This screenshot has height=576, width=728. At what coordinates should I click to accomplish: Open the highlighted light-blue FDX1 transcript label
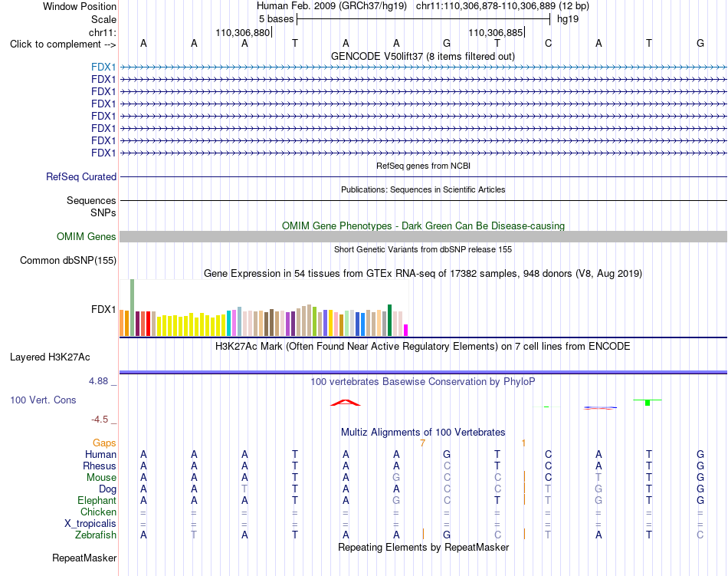[x=103, y=67]
